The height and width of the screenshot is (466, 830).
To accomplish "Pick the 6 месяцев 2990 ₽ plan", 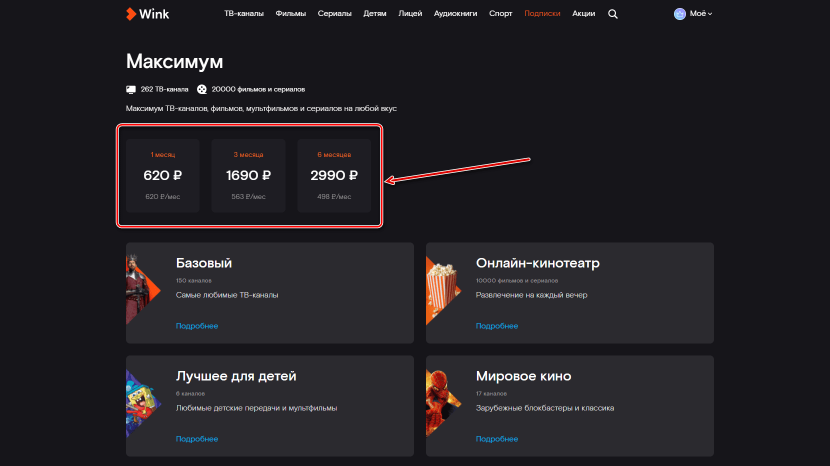I will [x=334, y=176].
